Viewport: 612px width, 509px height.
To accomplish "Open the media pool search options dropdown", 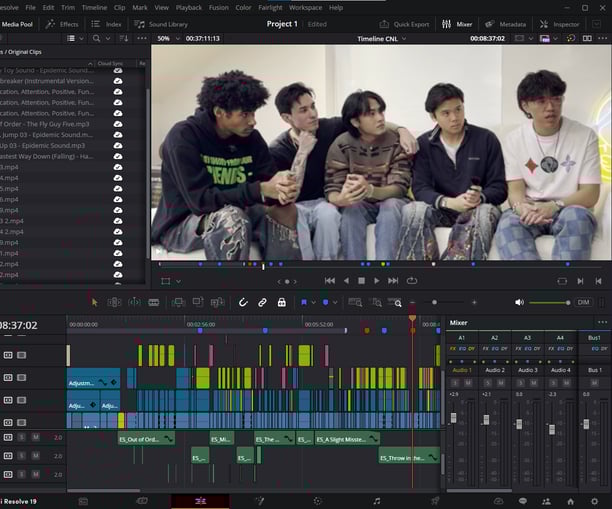I will (x=108, y=38).
